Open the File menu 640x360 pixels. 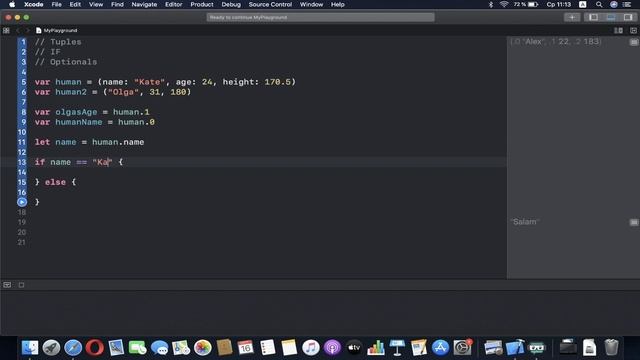(56, 4)
